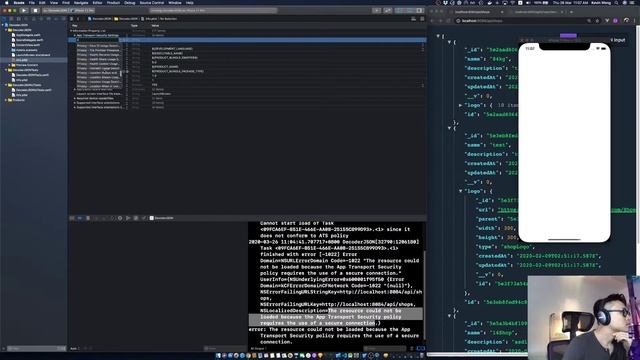Toggle debug area hide button
Screen dimensions: 640x360
tap(72, 218)
